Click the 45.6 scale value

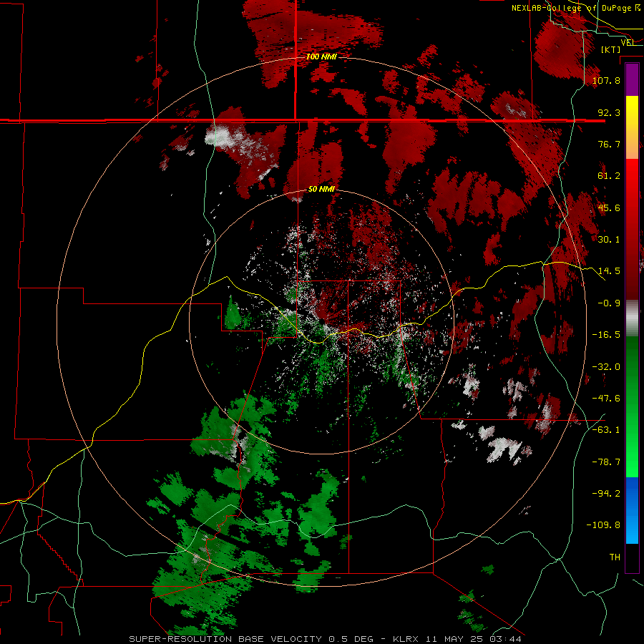[x=609, y=208]
